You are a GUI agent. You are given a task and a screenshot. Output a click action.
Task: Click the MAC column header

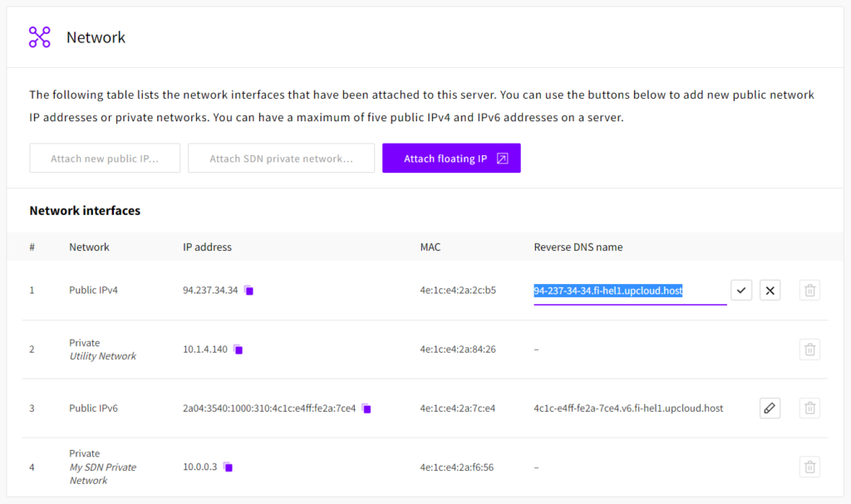(430, 247)
